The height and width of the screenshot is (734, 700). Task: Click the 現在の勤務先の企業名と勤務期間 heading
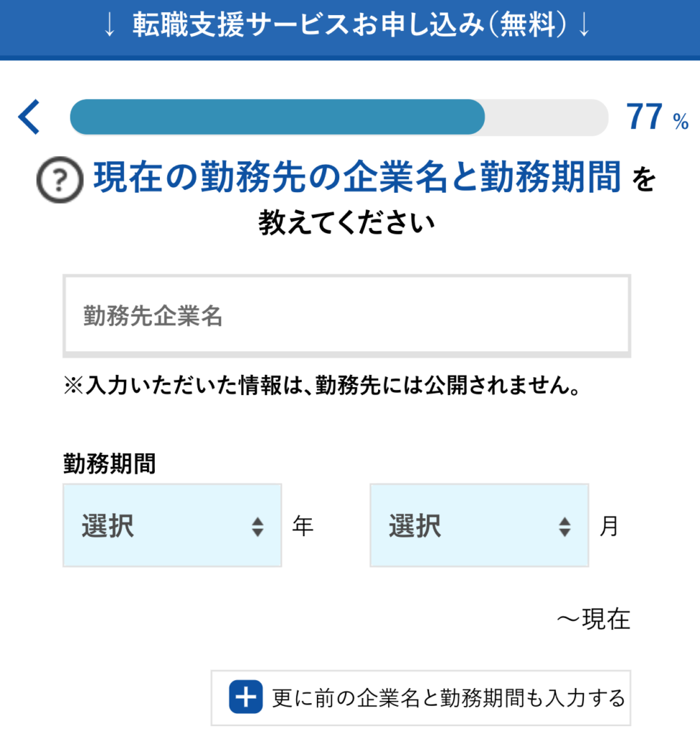click(x=356, y=178)
